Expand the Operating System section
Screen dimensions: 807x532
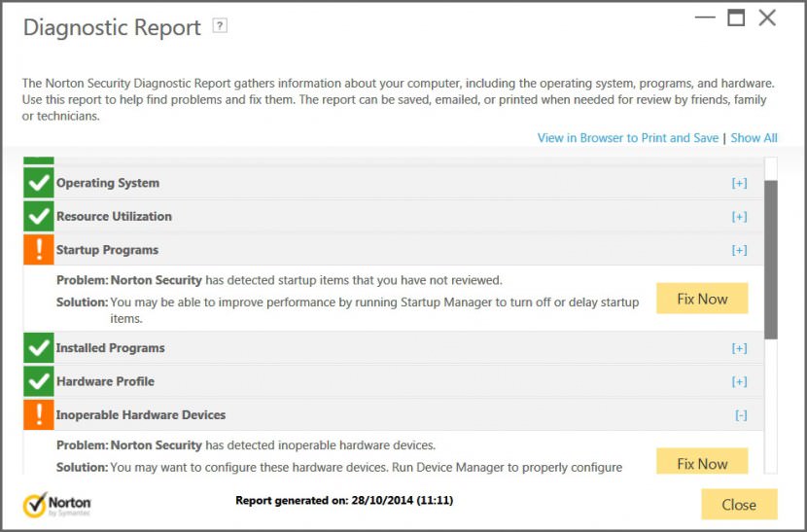(740, 184)
